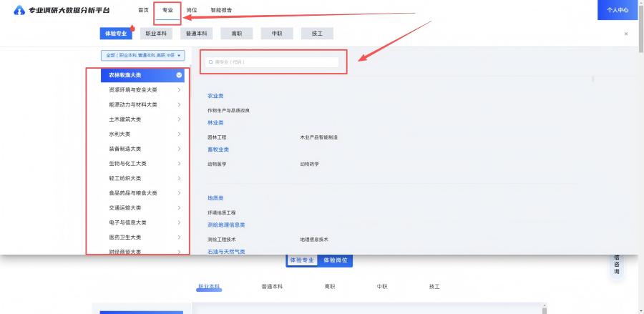Click the 测绘地理信息类 heading link
This screenshot has width=644, height=314.
pos(226,225)
